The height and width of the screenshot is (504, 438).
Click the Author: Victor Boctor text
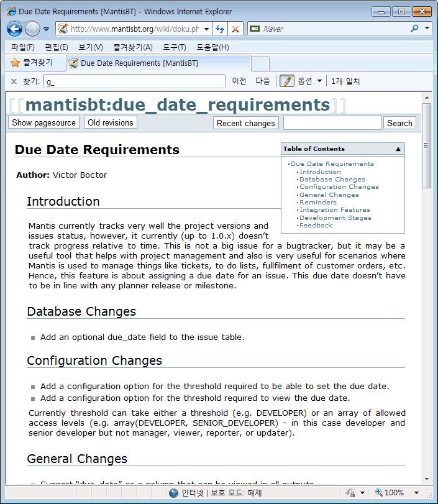click(62, 175)
